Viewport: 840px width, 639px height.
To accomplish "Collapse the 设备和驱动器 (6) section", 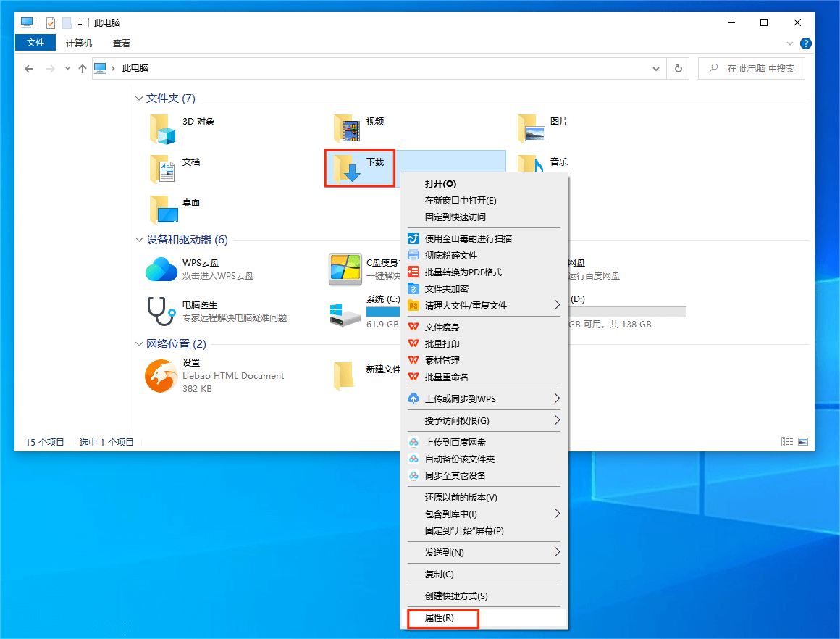I will [x=138, y=240].
